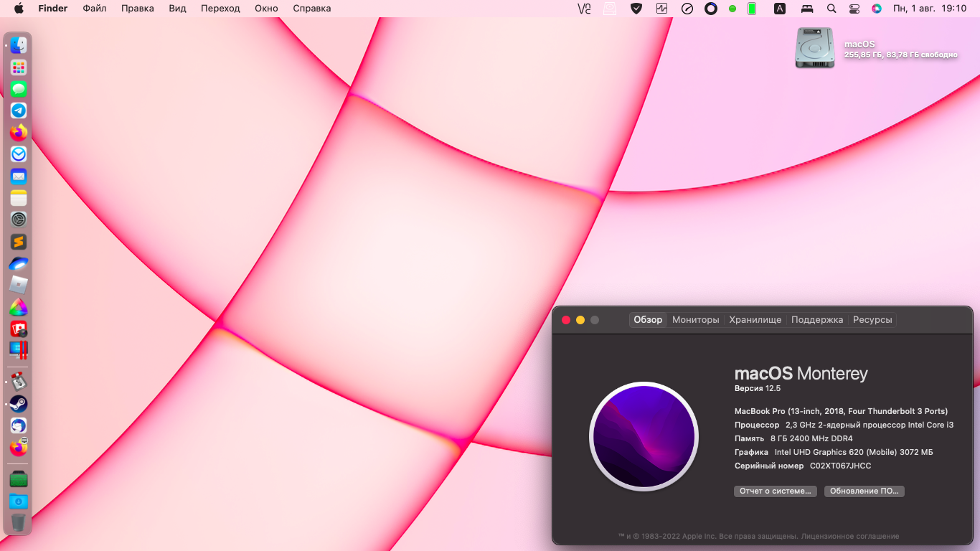The height and width of the screenshot is (551, 980).
Task: Open Notes from the Dock
Action: 19,198
